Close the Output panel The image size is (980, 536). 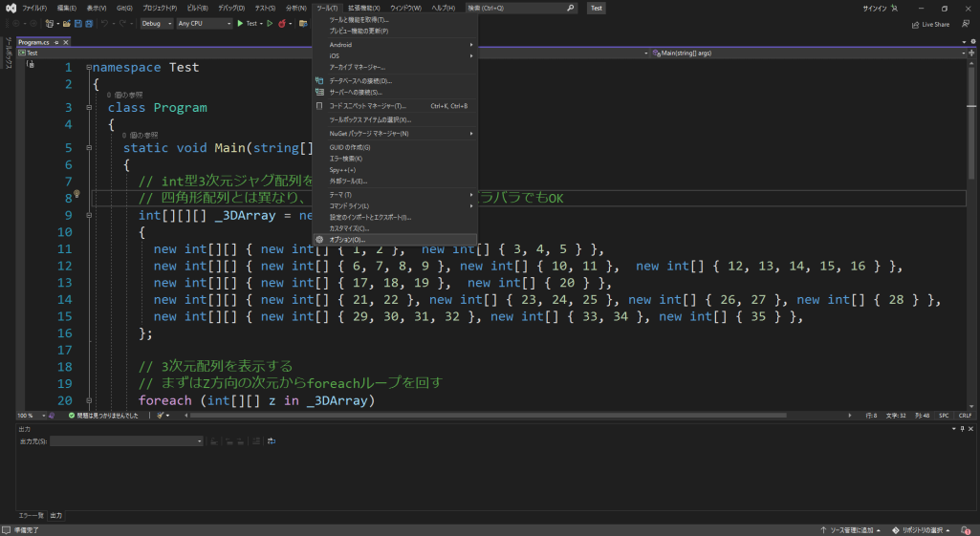click(x=970, y=429)
